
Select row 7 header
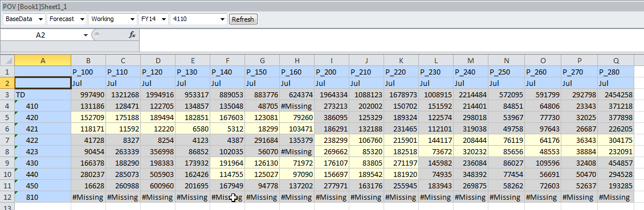coord(7,140)
